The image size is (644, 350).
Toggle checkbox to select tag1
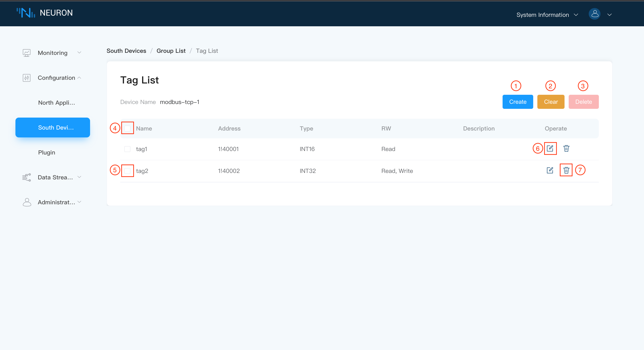point(127,149)
